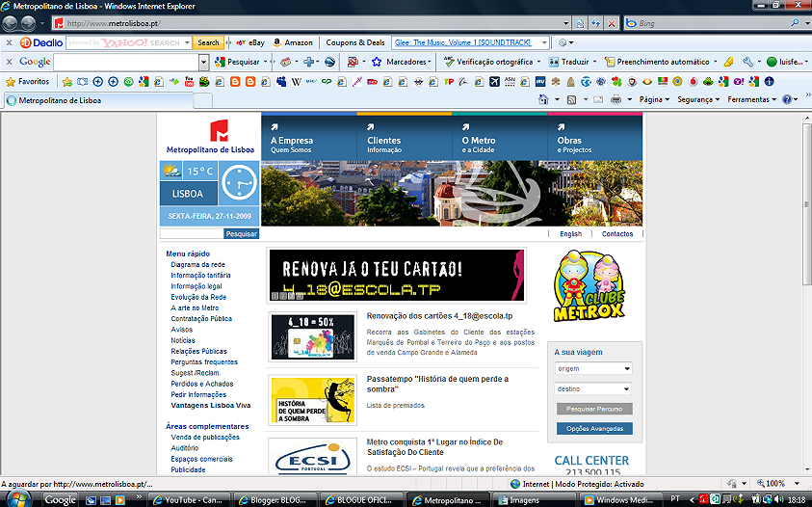812x507 pixels.
Task: Open Obras e Projectos menu
Action: pos(595,138)
